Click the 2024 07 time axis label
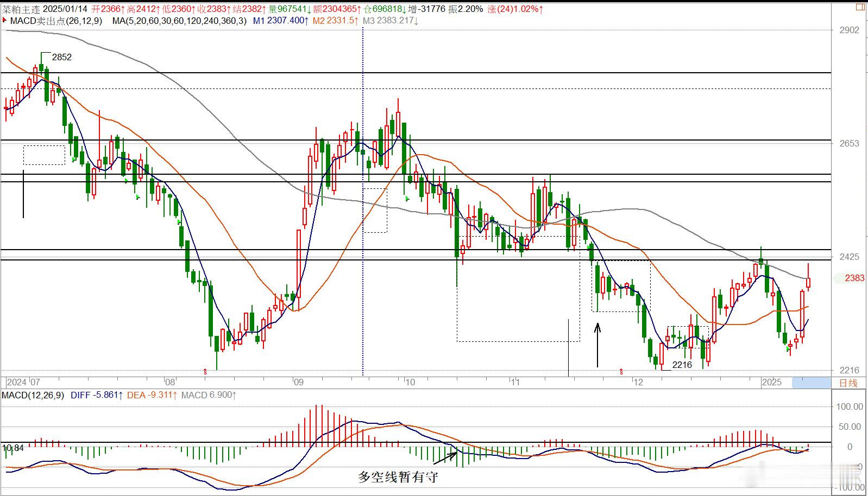868x496 pixels. [x=23, y=382]
